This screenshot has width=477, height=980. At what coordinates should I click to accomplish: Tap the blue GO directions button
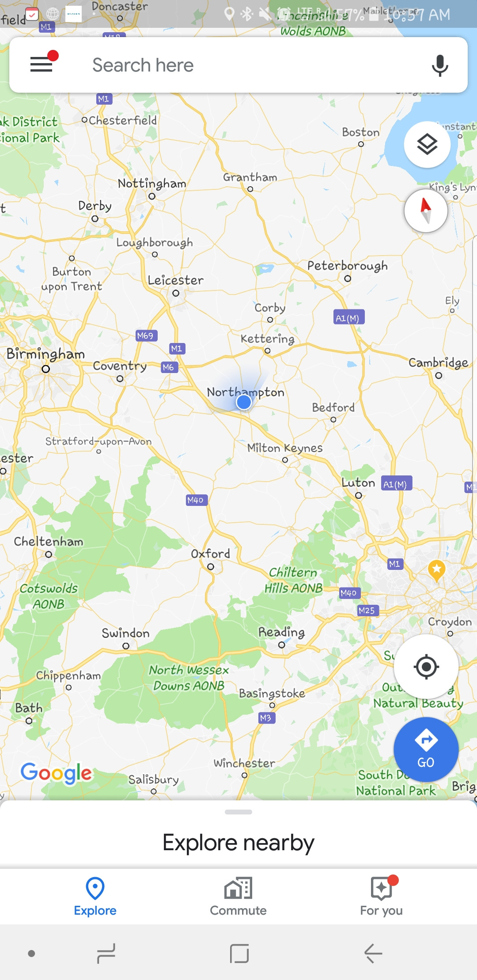click(426, 750)
